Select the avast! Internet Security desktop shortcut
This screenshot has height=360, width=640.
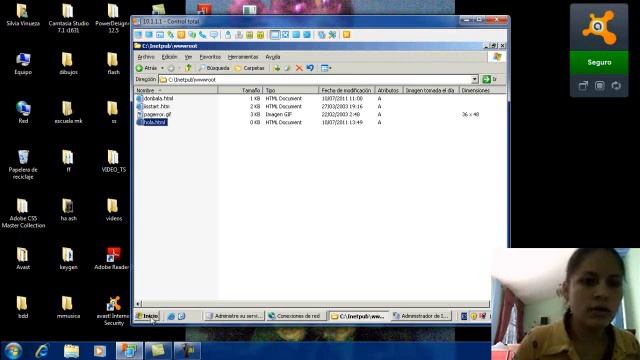(113, 311)
